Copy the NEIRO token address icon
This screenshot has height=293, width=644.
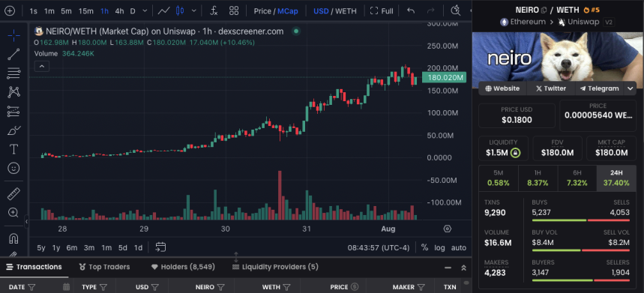pos(544,10)
